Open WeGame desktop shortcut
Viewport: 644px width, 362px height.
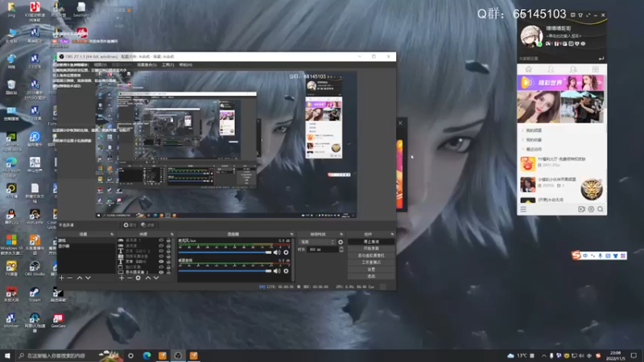click(35, 216)
